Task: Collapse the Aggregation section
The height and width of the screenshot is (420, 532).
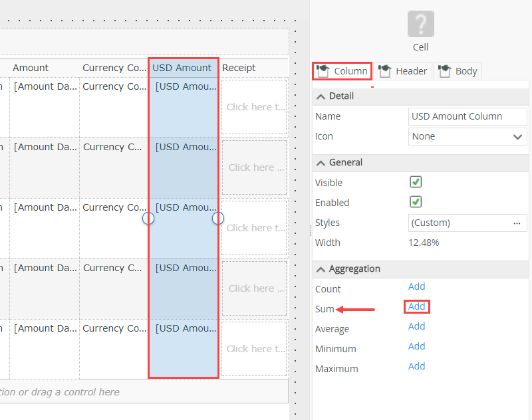Action: tap(321, 269)
